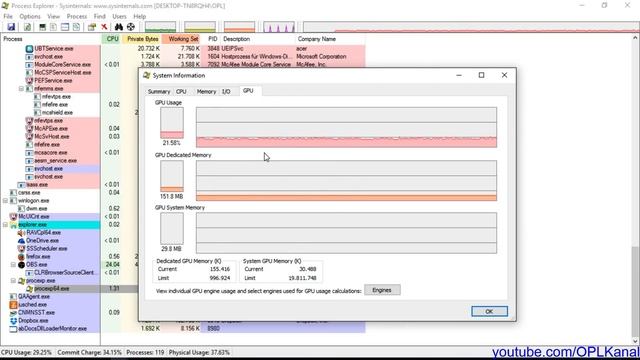Screen dimensions: 640x360
Task: Select the GPU tab
Action: click(x=248, y=91)
